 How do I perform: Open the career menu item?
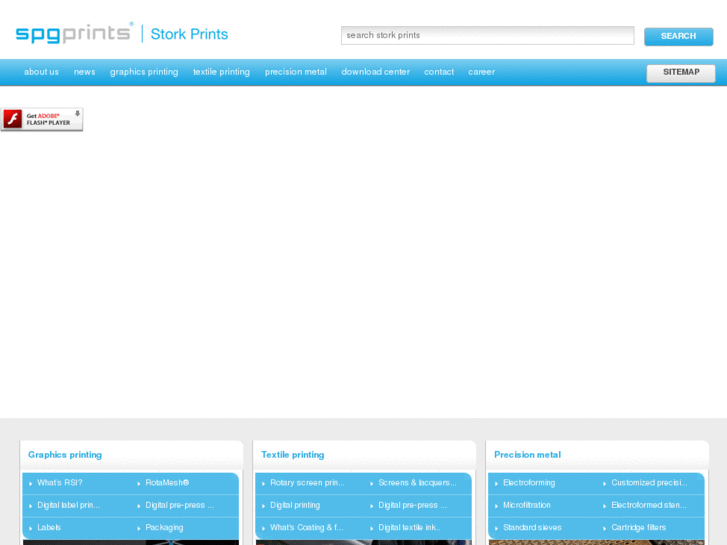(x=481, y=72)
